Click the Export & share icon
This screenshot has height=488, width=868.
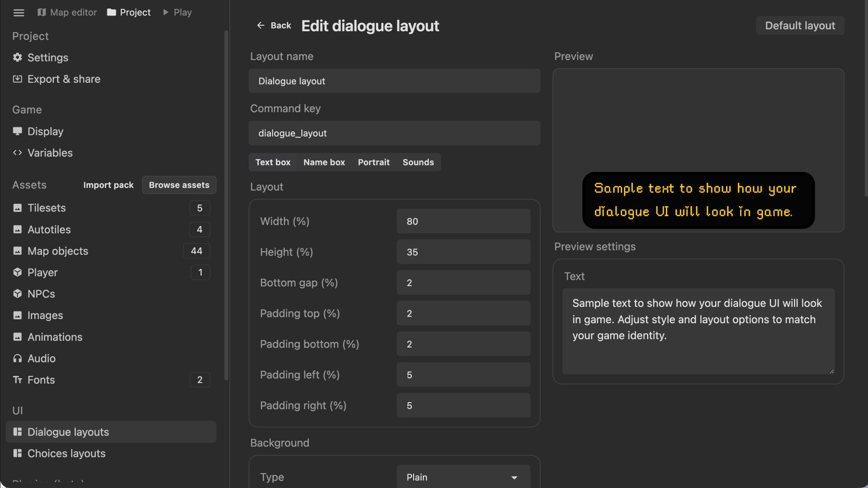(17, 79)
